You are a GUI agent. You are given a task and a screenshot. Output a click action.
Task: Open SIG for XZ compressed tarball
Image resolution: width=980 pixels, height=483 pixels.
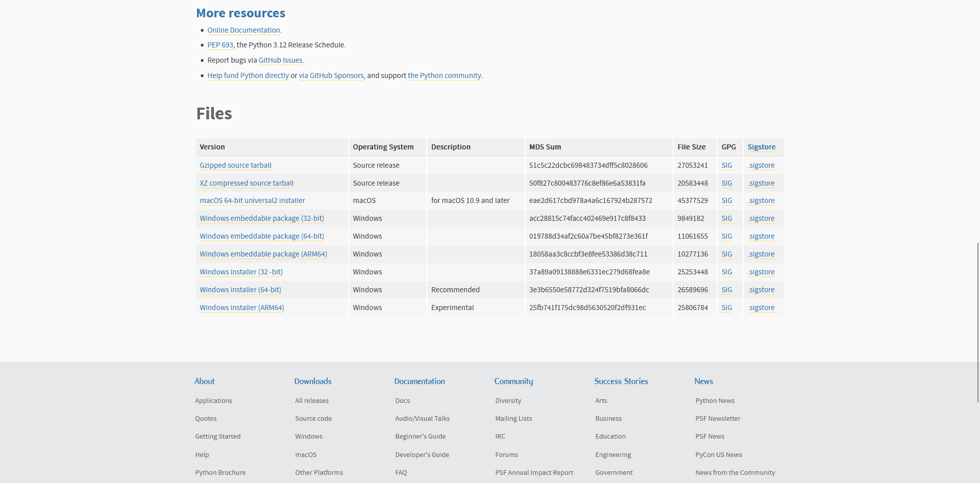(727, 183)
